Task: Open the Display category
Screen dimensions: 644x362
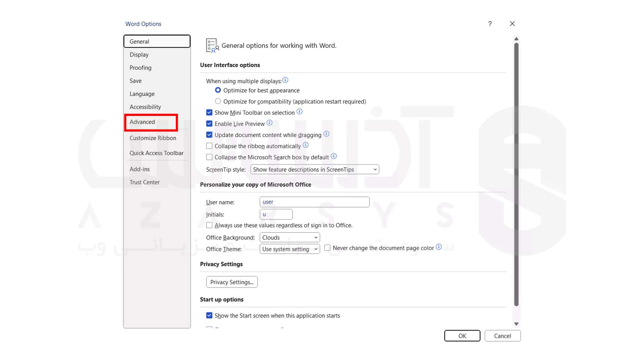Action: click(x=157, y=55)
